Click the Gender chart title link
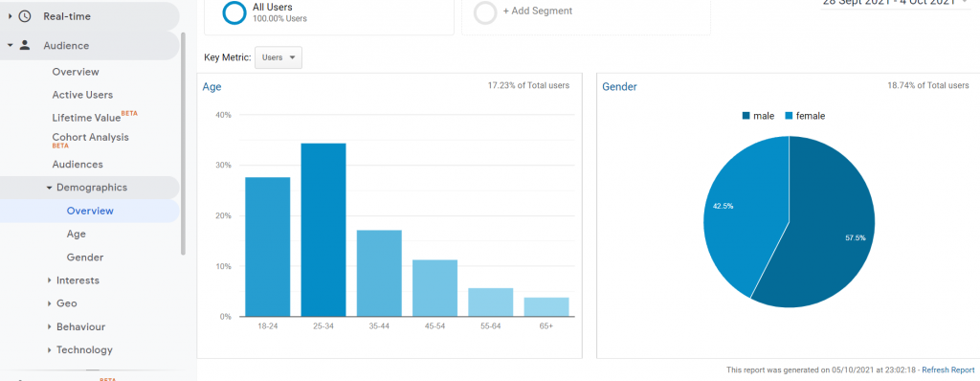This screenshot has width=980, height=381. click(x=619, y=87)
